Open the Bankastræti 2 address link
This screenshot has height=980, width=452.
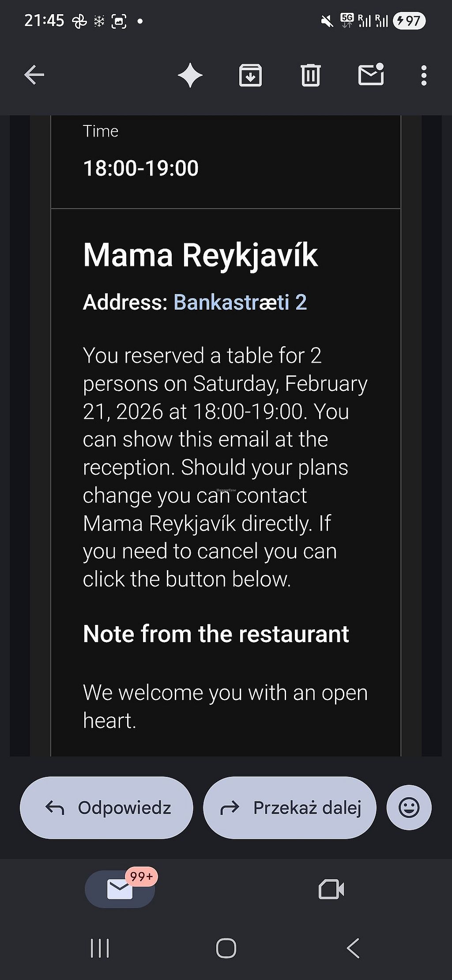click(240, 303)
